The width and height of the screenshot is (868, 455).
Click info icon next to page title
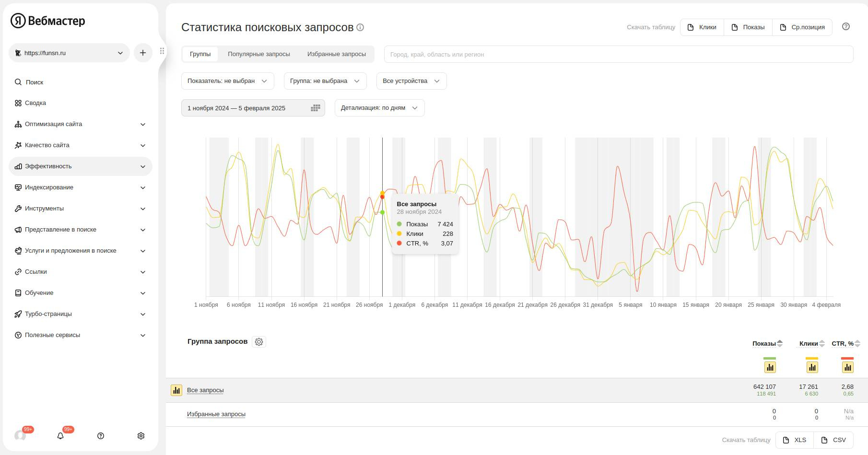[360, 28]
